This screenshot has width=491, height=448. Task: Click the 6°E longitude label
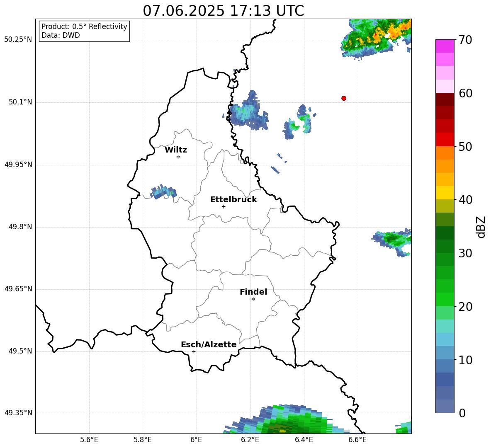point(196,440)
